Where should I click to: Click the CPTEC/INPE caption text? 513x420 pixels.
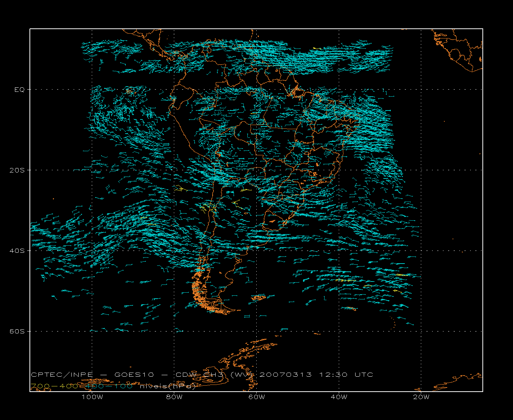(62, 374)
